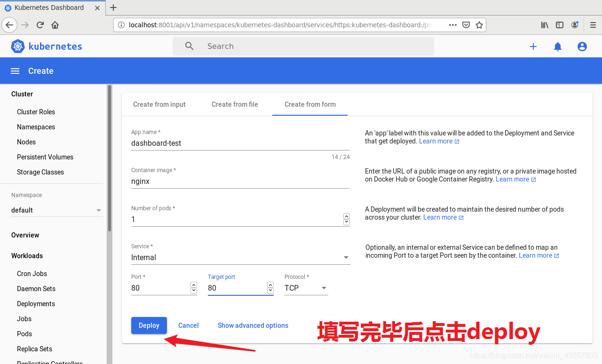Open the Service type dropdown

(x=240, y=258)
